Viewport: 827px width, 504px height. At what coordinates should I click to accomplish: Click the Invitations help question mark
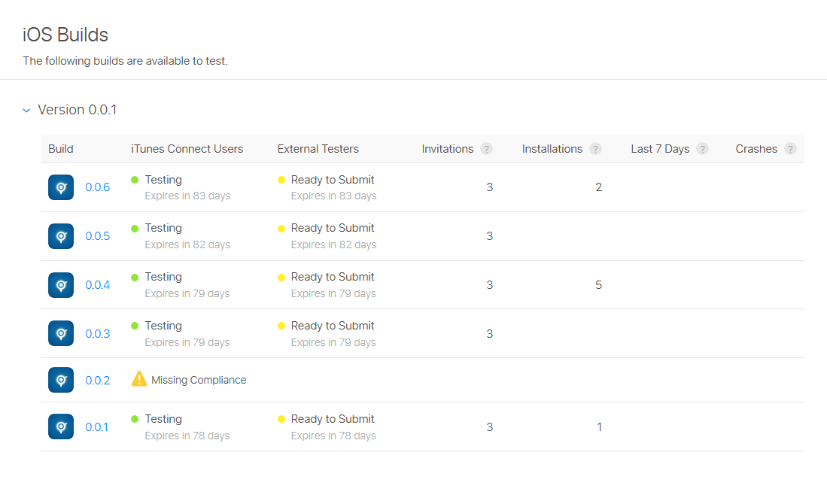tap(486, 149)
